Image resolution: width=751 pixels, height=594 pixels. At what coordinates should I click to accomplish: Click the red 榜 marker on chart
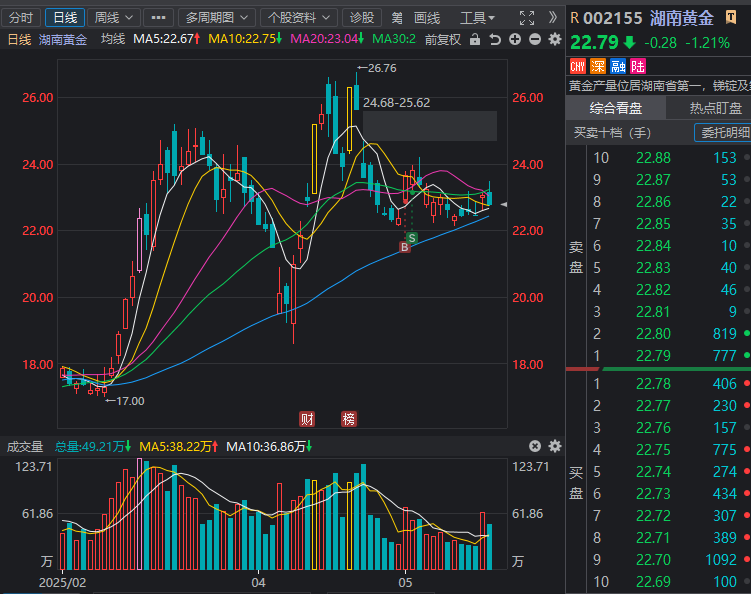coord(348,418)
